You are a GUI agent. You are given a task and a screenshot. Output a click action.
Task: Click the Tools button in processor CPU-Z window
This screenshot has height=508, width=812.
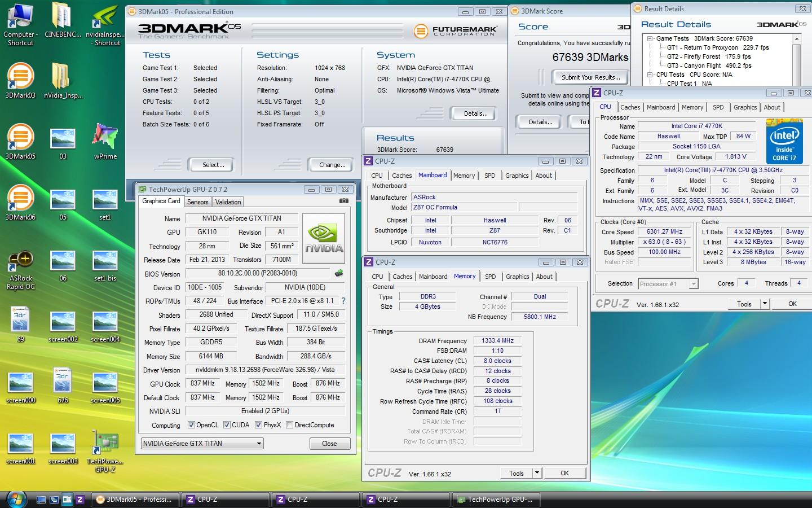pos(744,304)
